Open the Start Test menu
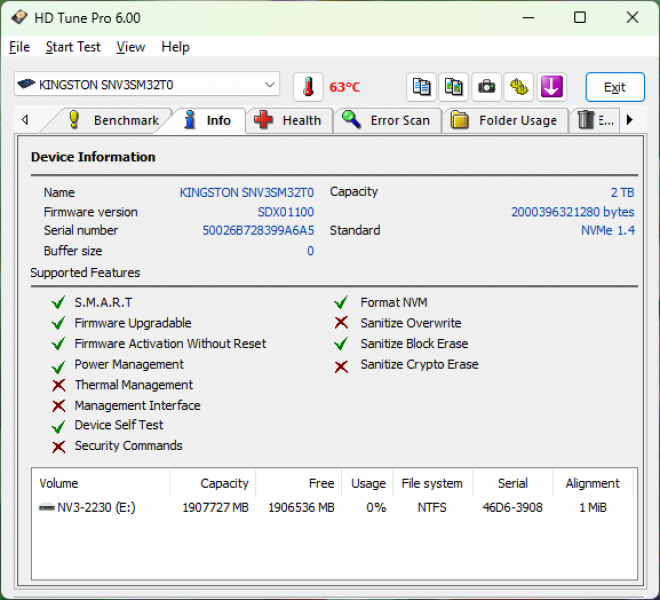The image size is (660, 600). click(73, 47)
